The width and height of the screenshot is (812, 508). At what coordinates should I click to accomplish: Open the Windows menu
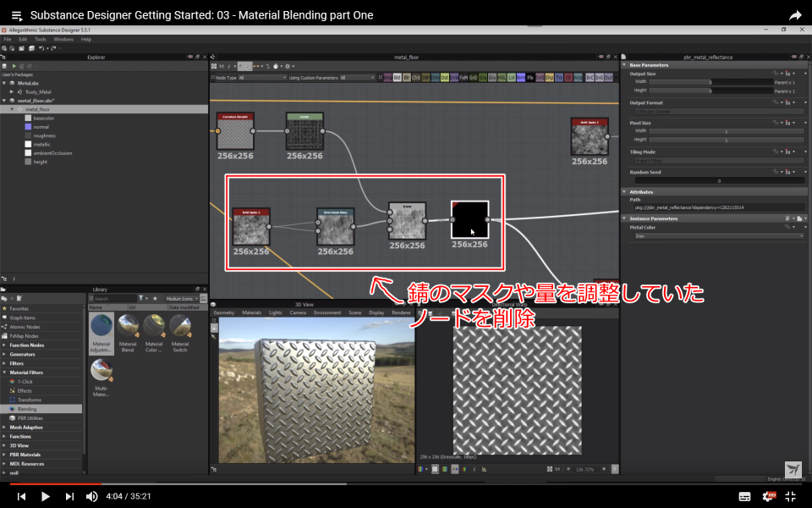tap(63, 40)
